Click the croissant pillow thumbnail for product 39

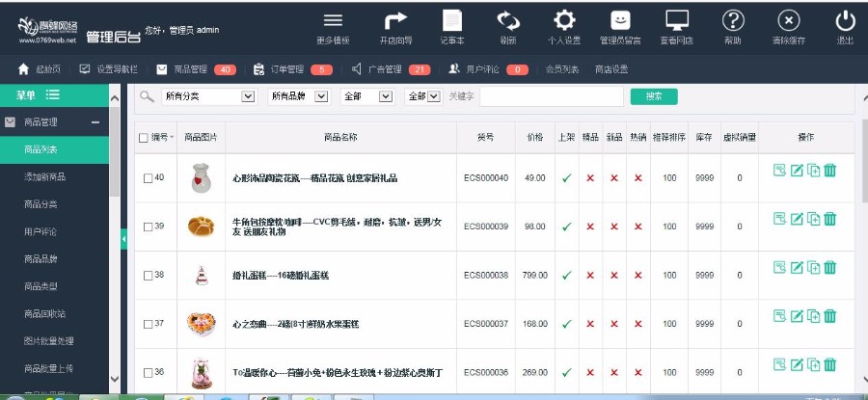coord(201,227)
